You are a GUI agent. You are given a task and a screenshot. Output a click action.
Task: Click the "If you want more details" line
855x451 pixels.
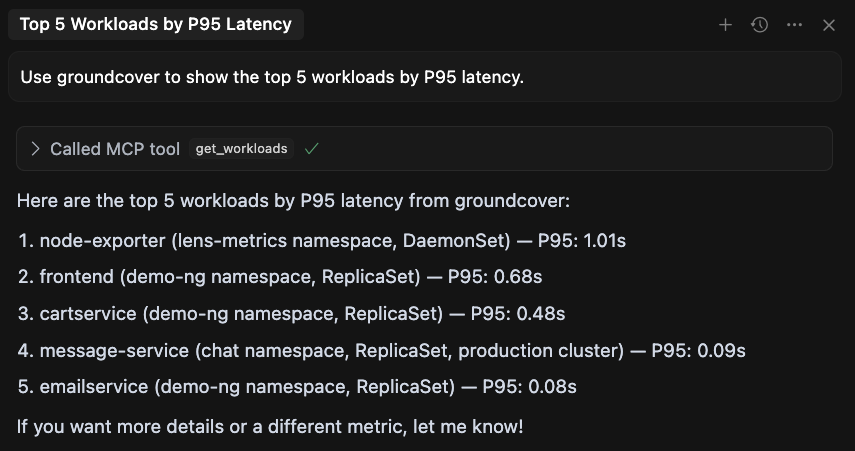pyautogui.click(x=270, y=427)
